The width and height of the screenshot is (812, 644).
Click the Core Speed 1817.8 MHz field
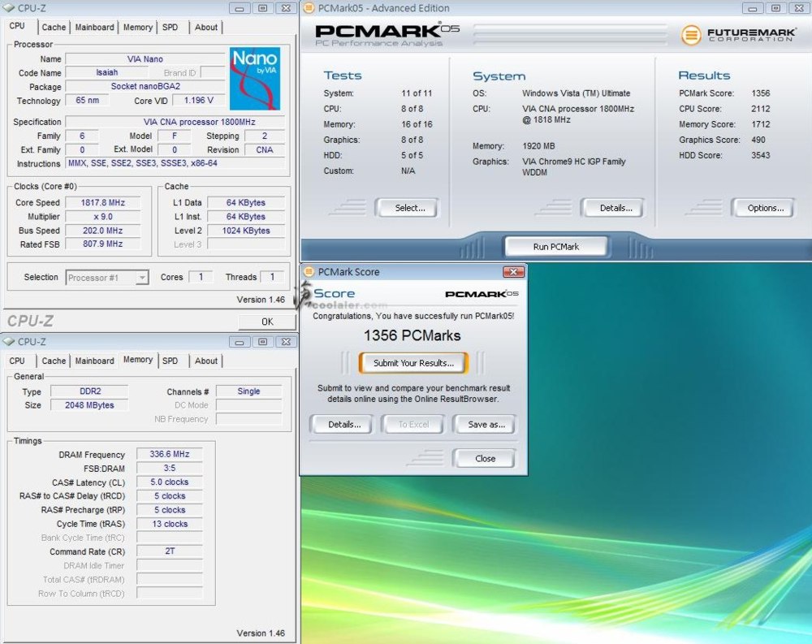(x=102, y=202)
